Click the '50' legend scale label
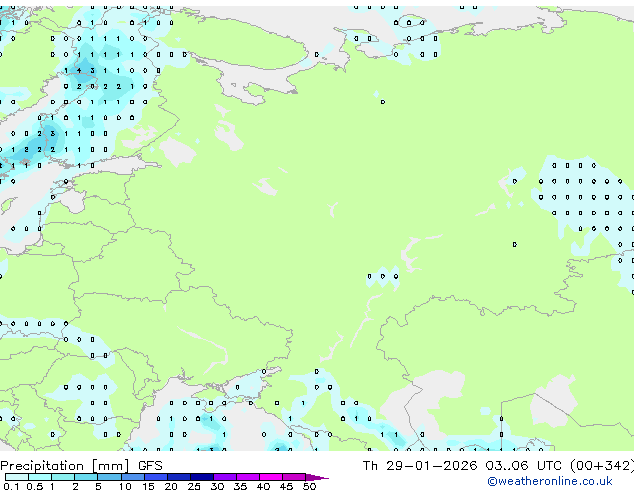Screen dimensions: 634x490 [310, 486]
